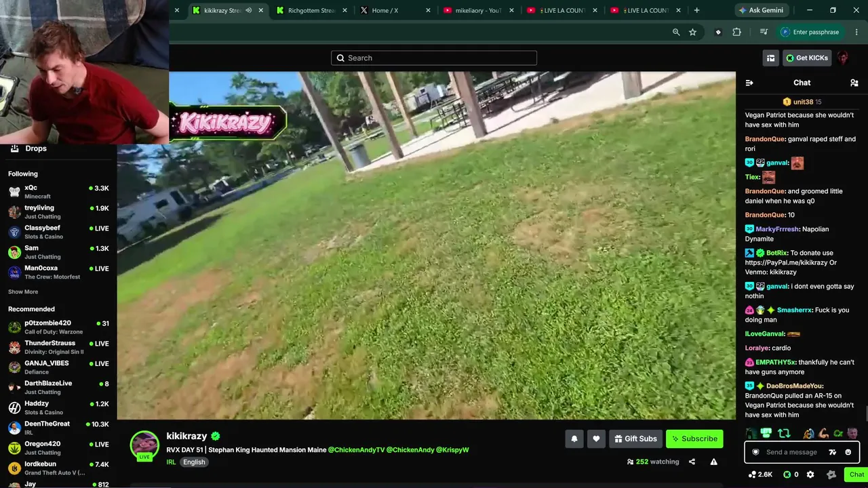Close the Home / X tab
The height and width of the screenshot is (488, 868).
click(428, 10)
